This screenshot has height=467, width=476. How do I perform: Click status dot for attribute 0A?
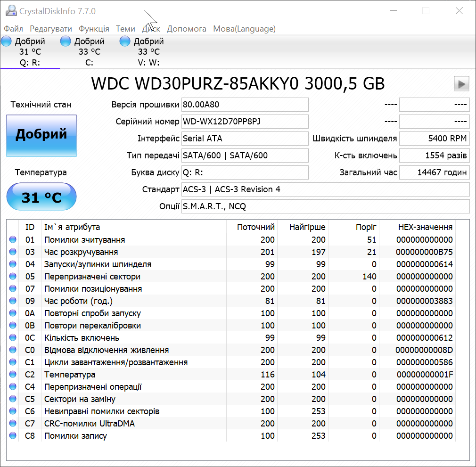coord(13,313)
